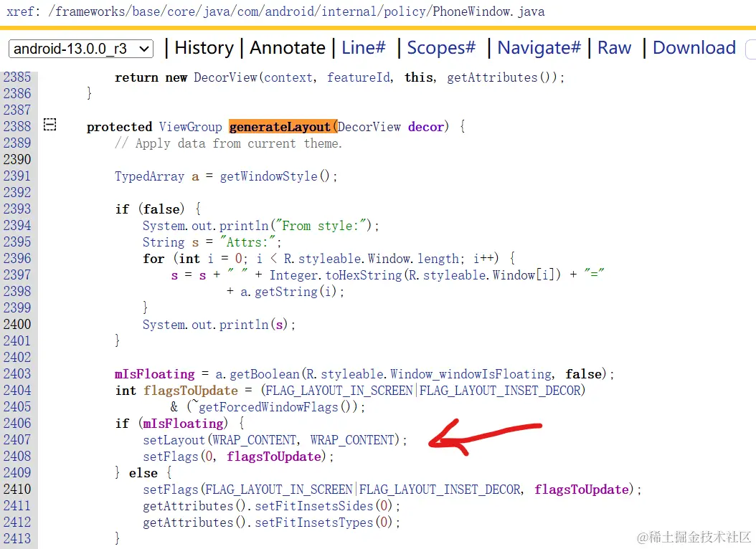756x549 pixels.
Task: Collapse the generateLayout method fold icon
Action: pos(49,125)
